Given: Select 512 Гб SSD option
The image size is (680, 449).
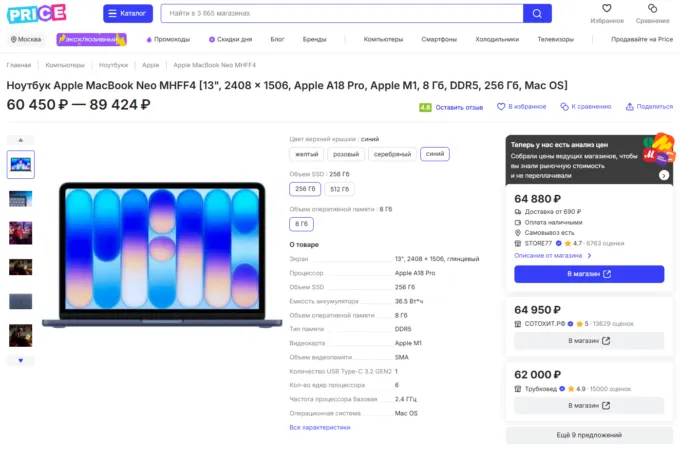Looking at the screenshot, I should [x=339, y=189].
